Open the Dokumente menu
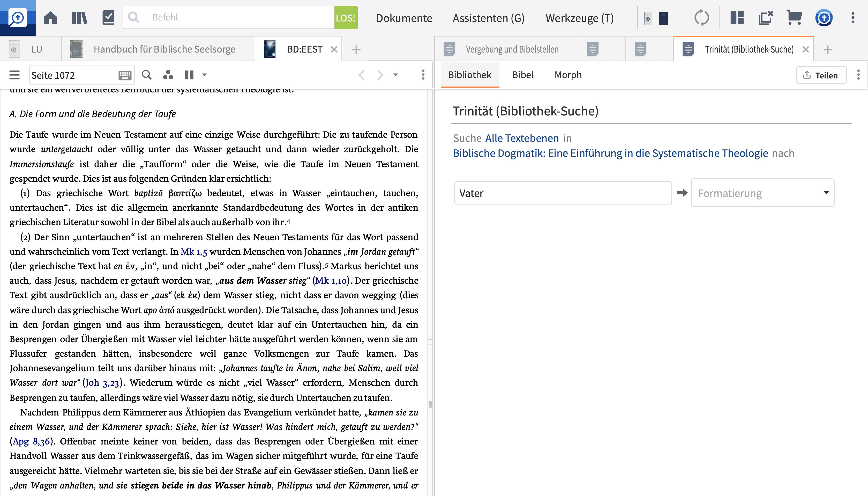 (x=404, y=18)
